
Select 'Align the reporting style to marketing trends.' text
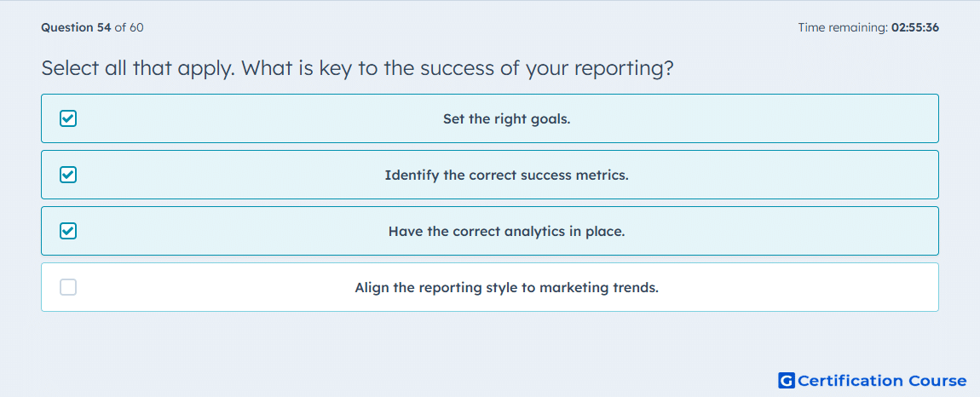tap(507, 288)
